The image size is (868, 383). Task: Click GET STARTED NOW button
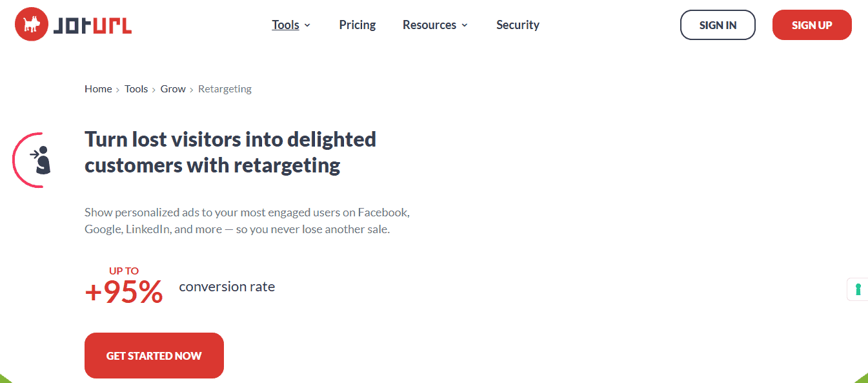[x=154, y=355]
